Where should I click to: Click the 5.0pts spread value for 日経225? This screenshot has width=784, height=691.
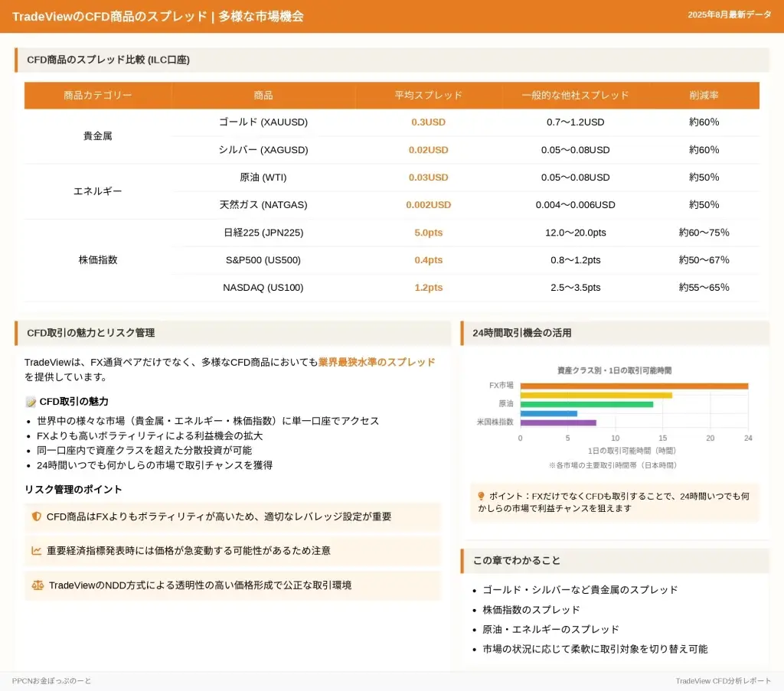(x=428, y=233)
